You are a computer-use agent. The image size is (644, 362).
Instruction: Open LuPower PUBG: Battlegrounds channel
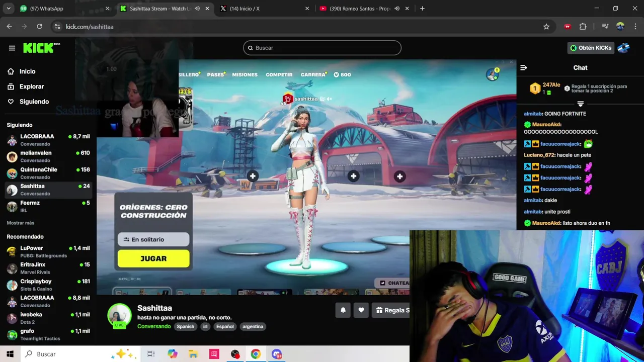[x=48, y=251]
